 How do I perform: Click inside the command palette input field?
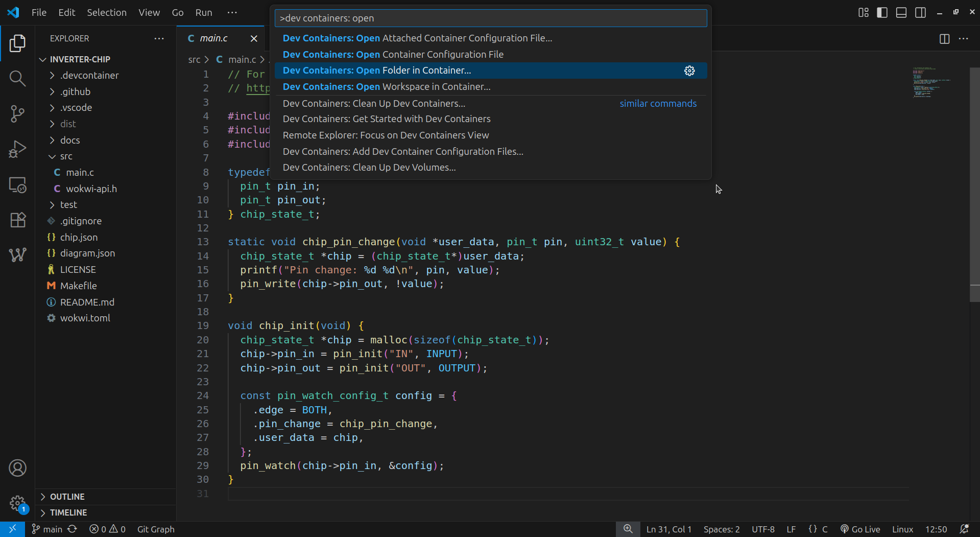490,18
